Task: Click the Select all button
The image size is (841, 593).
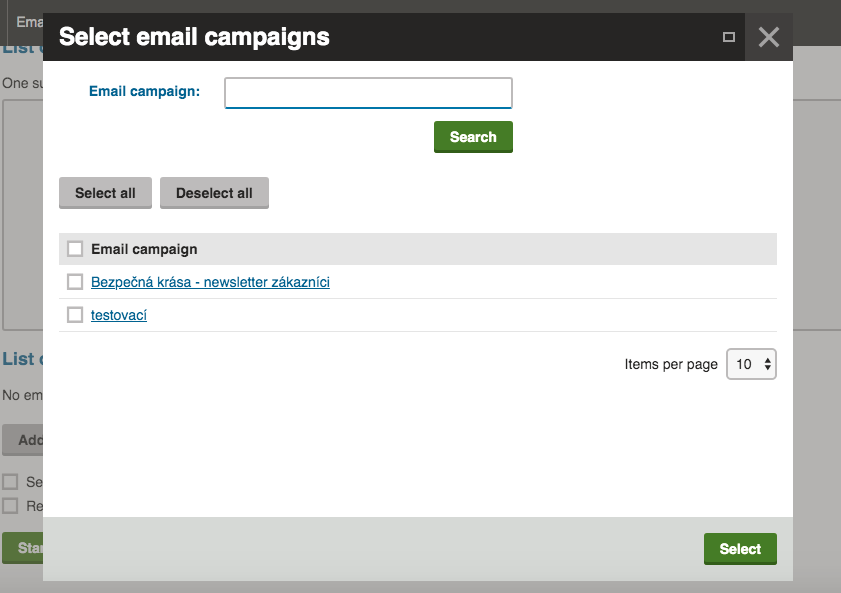Action: [105, 193]
